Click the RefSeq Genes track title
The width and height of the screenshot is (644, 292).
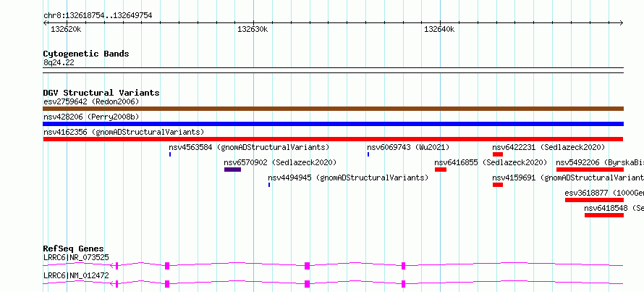click(x=74, y=249)
